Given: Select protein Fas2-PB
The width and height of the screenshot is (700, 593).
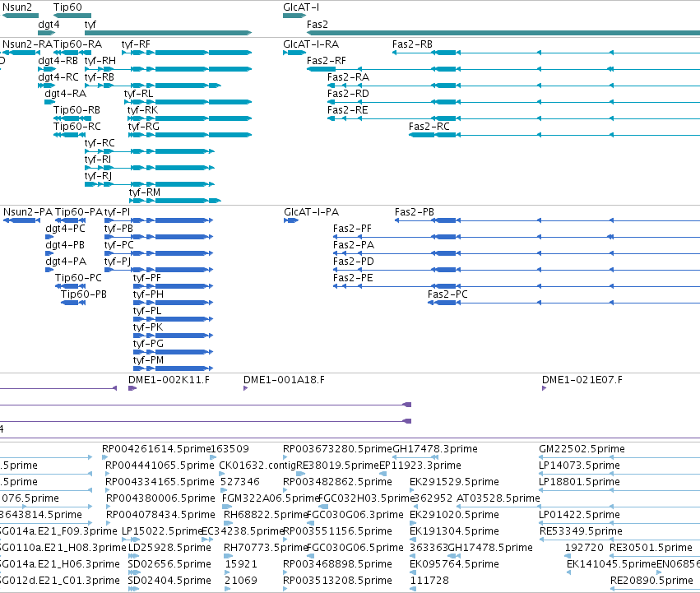Looking at the screenshot, I should tap(415, 212).
